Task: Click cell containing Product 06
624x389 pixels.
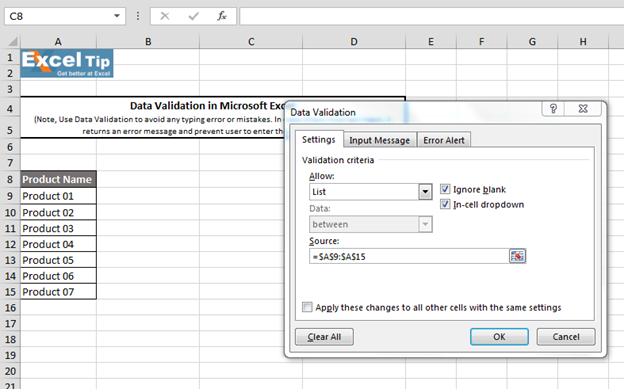Action: point(58,276)
